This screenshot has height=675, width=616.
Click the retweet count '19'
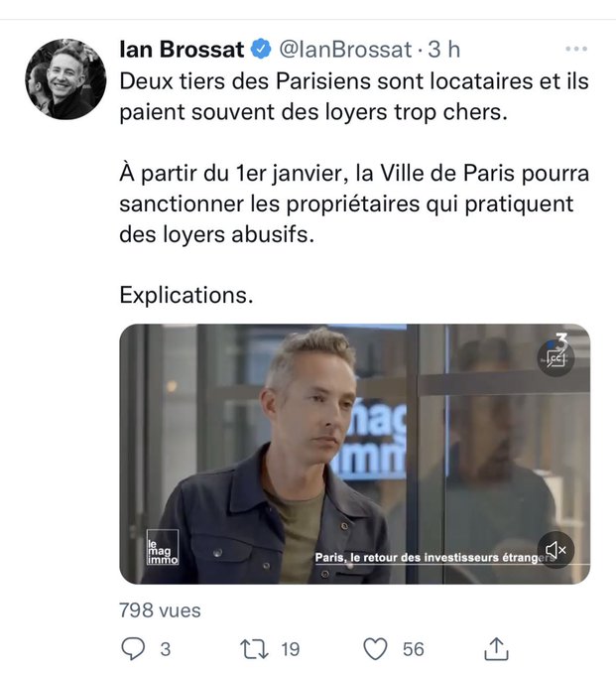[x=291, y=649]
